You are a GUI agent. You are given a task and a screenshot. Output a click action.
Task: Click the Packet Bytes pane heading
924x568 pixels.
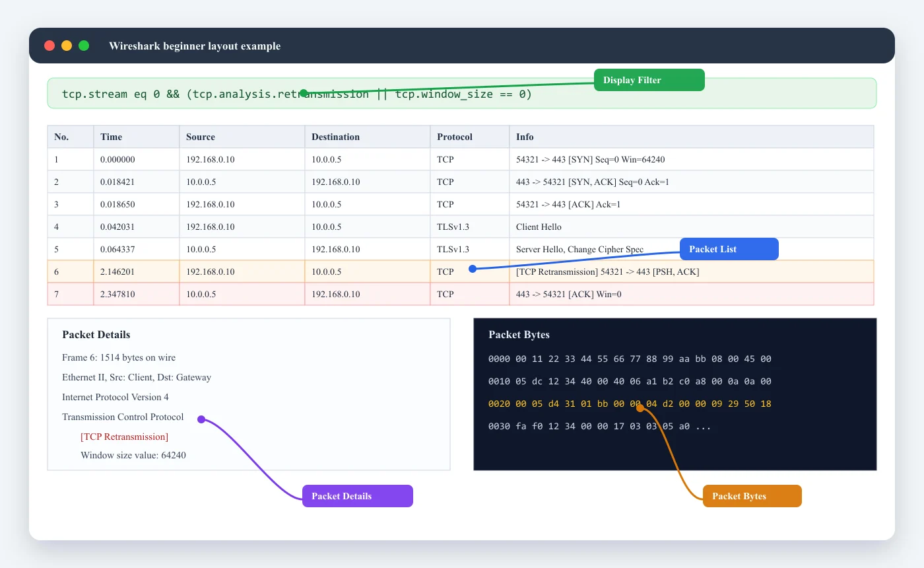519,334
